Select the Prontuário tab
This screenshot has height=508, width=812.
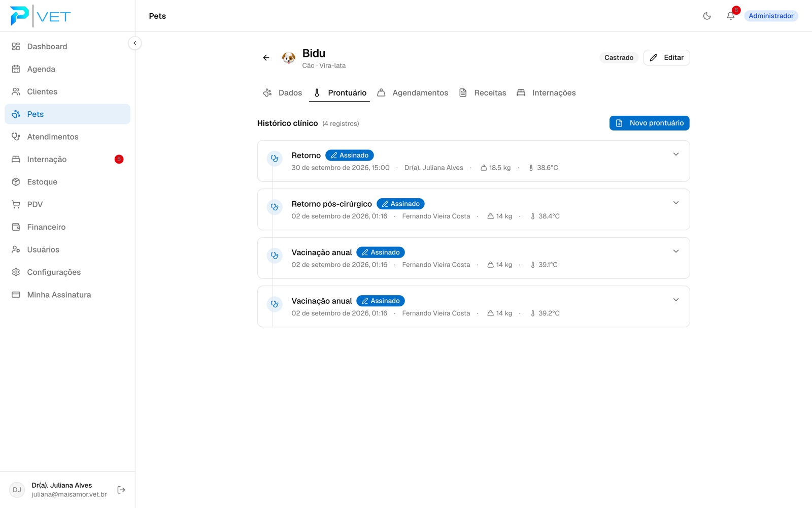pyautogui.click(x=340, y=93)
